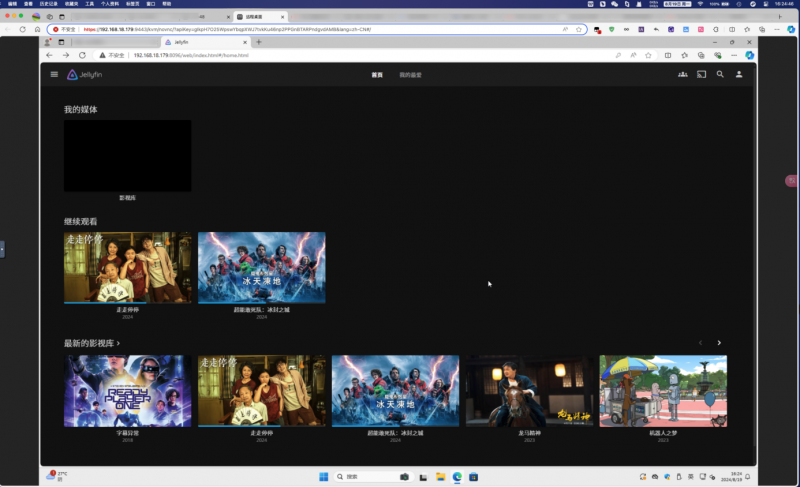Click the Windows Start button
The width and height of the screenshot is (800, 487).
[323, 477]
